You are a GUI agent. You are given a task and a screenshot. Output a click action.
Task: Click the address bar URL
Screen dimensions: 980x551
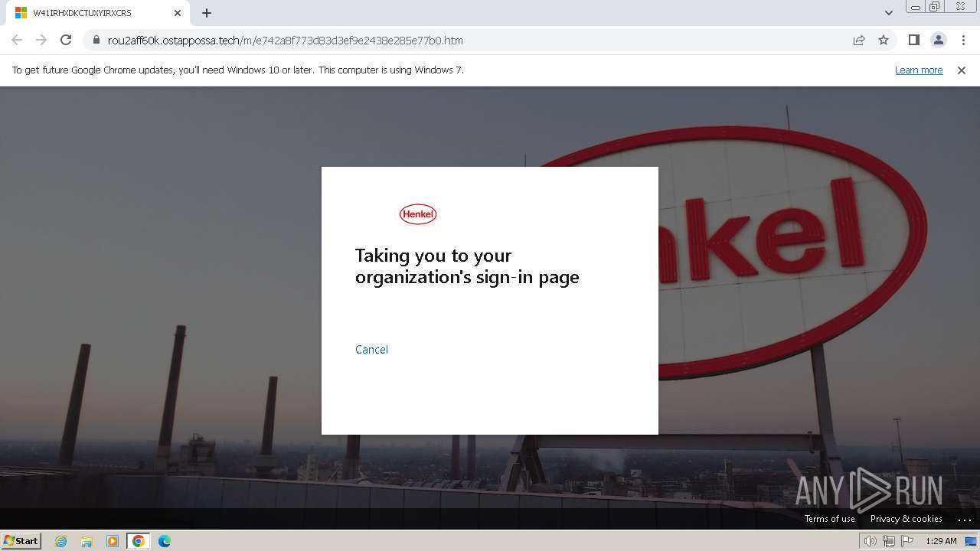[285, 41]
